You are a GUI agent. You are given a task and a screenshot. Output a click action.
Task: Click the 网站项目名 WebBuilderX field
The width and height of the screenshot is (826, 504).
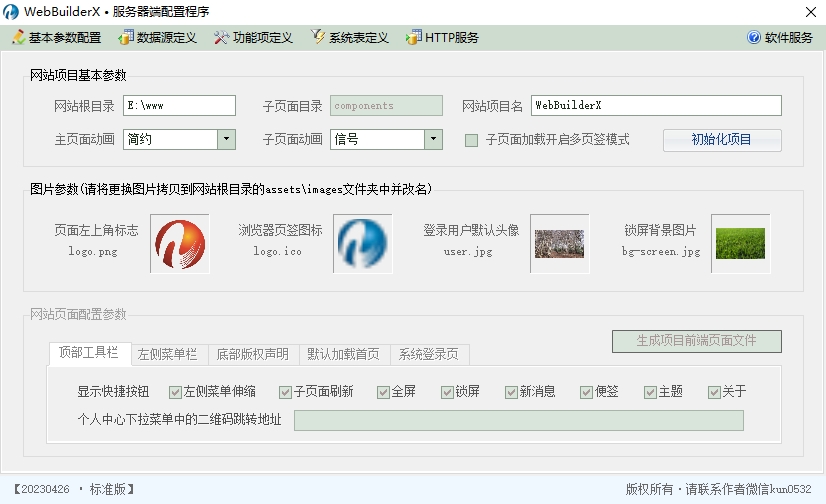[656, 105]
